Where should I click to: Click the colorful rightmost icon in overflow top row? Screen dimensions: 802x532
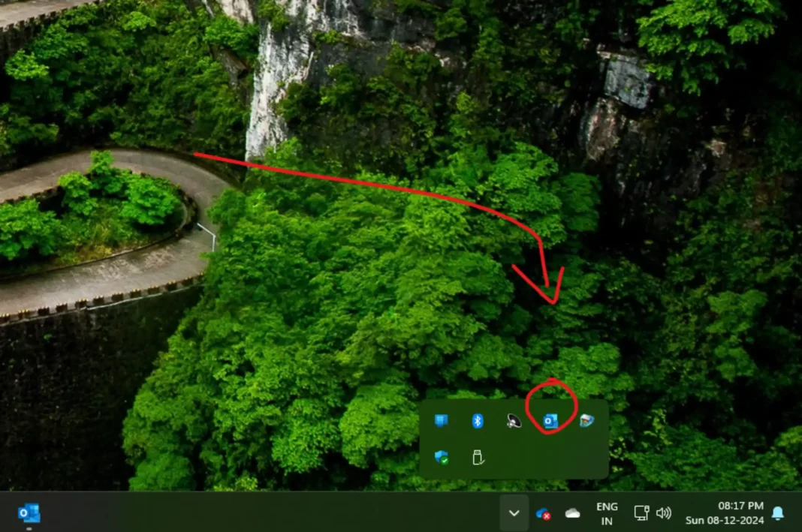click(586, 421)
